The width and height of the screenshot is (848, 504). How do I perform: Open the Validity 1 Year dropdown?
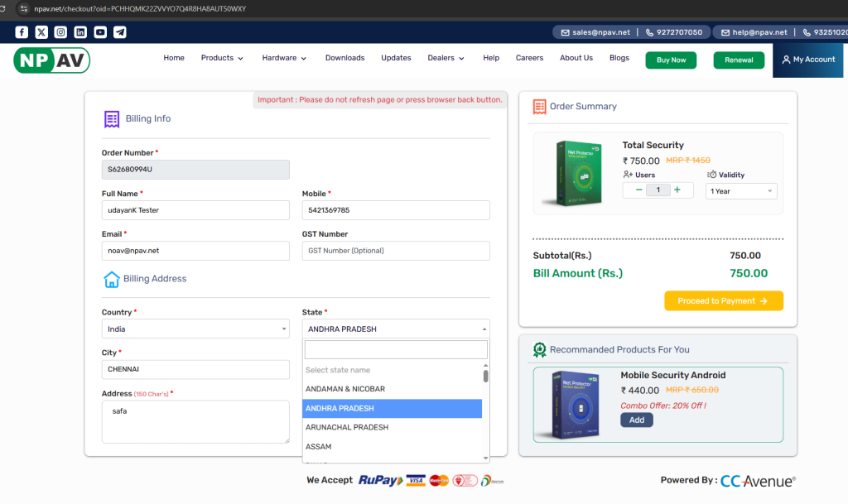741,191
